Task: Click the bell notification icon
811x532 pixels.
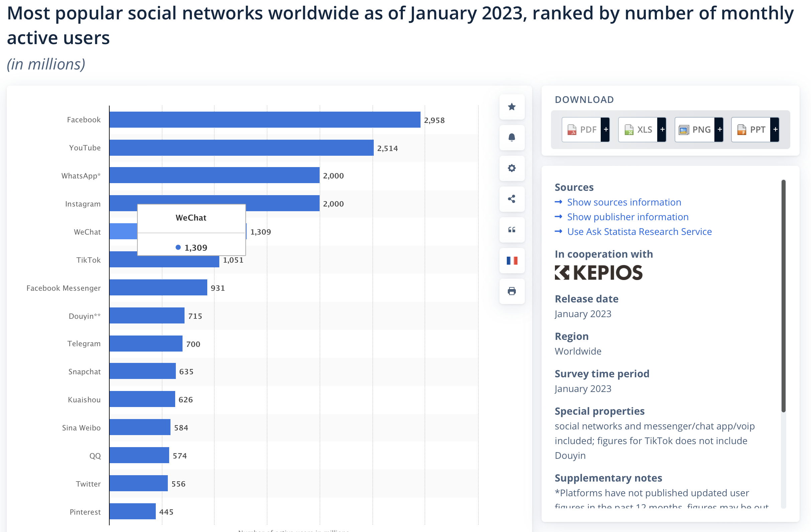Action: coord(511,138)
